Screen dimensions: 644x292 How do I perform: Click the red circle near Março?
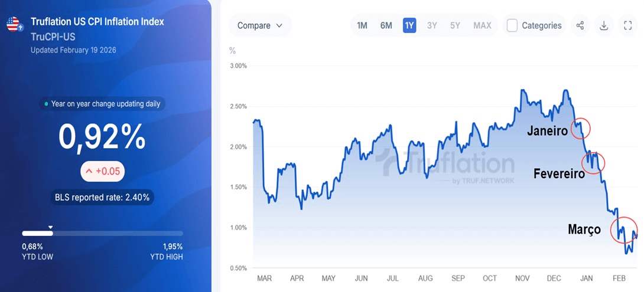pos(624,230)
